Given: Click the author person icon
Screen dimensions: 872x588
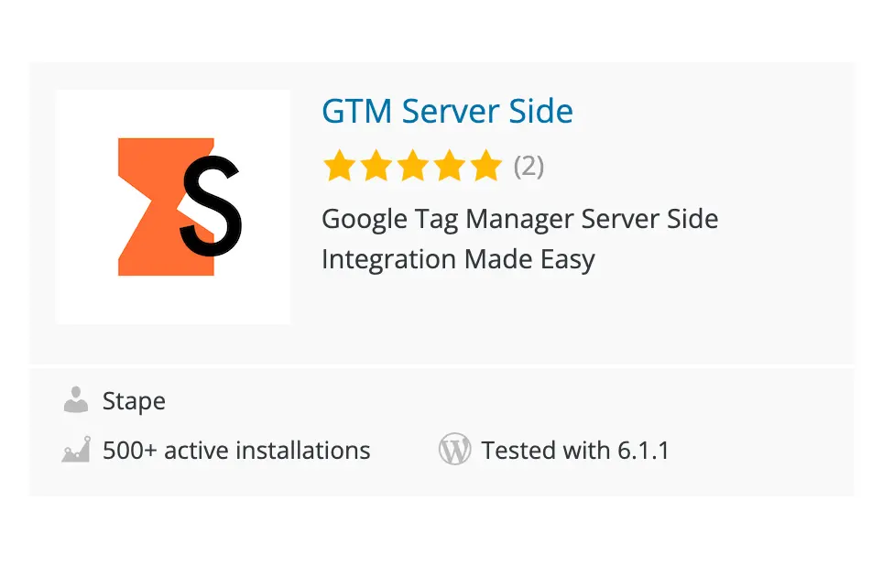Looking at the screenshot, I should click(x=76, y=400).
